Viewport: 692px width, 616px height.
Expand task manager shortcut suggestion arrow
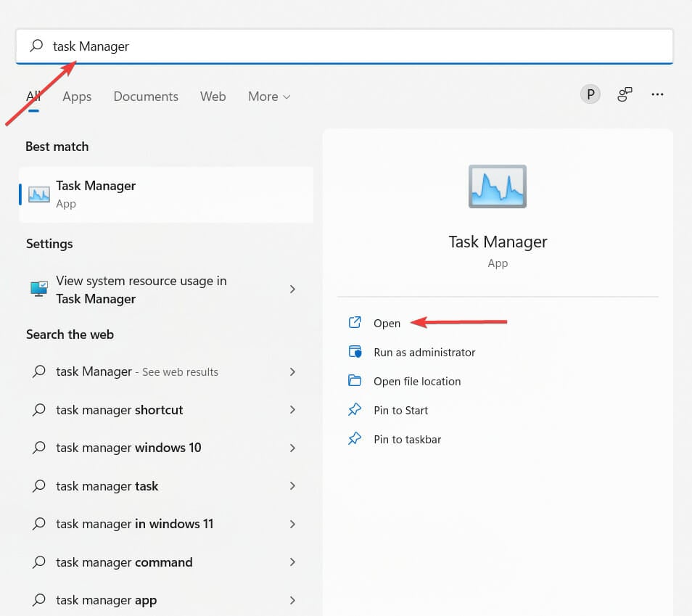click(292, 410)
